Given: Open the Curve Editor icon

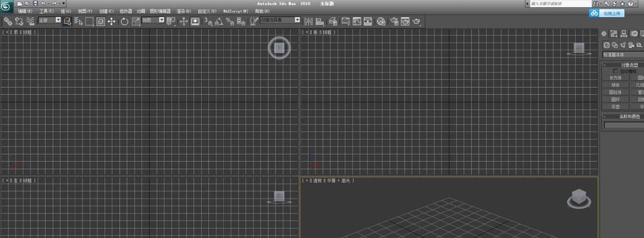Looking at the screenshot, I should pyautogui.click(x=357, y=21).
